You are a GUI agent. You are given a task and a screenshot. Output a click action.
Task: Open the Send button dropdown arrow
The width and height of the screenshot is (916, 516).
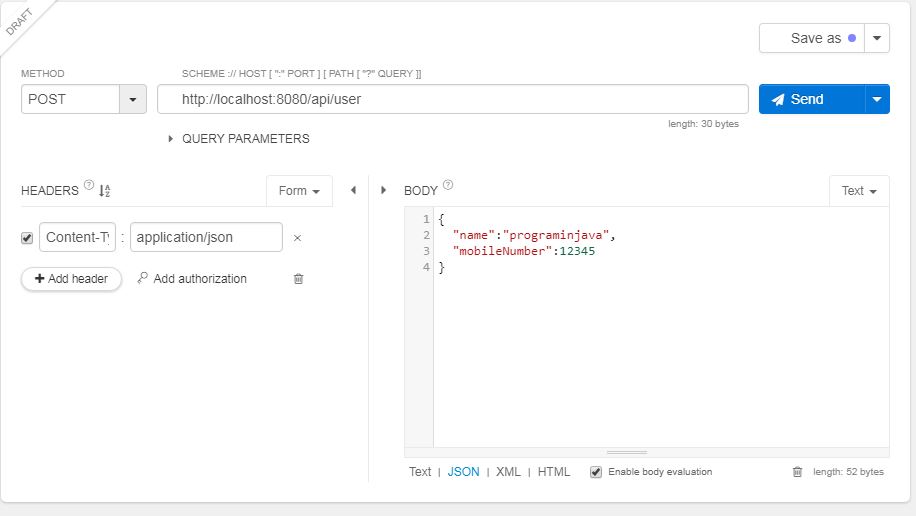click(877, 99)
